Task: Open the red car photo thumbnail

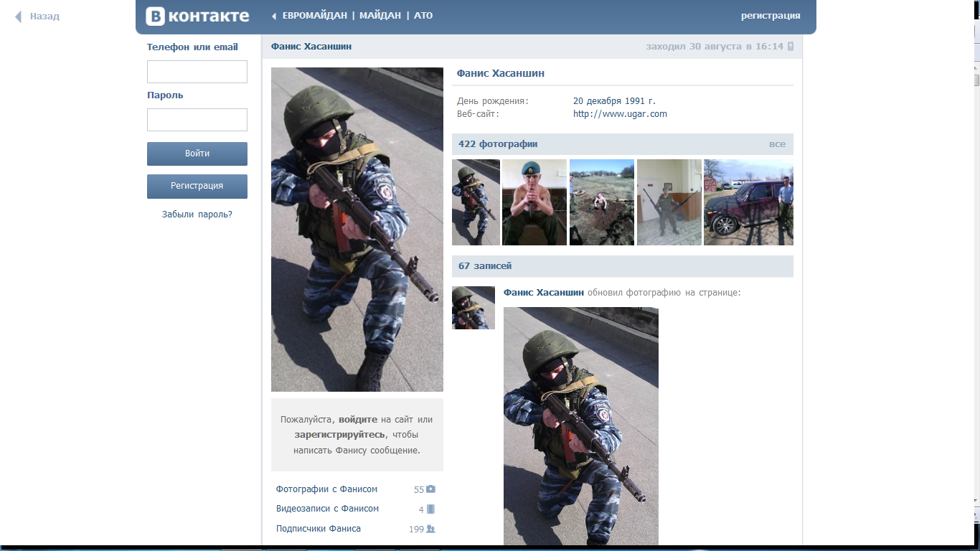Action: click(748, 202)
